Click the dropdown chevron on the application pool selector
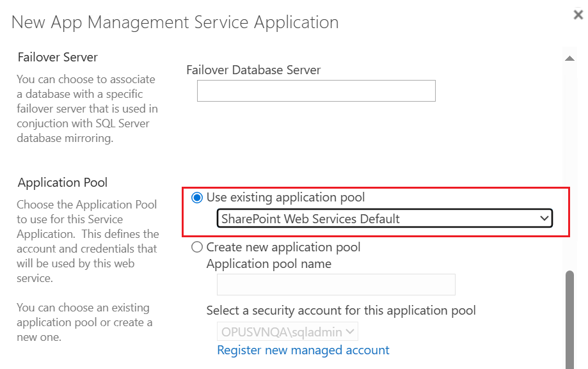 pos(544,218)
